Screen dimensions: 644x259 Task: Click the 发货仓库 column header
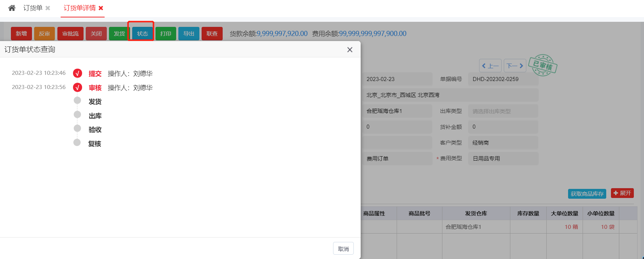click(476, 213)
